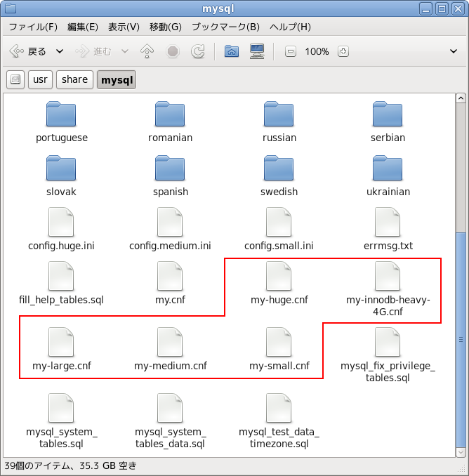The width and height of the screenshot is (469, 476).
Task: Go up to the parent folder
Action: 147,51
